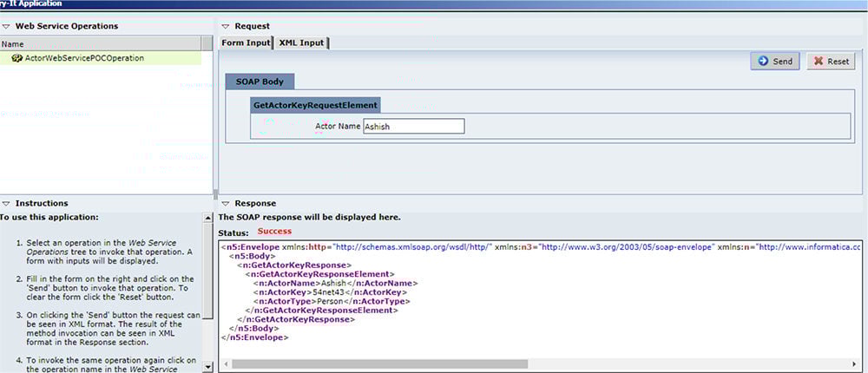Click the n:ActorType Person XML line
Viewport: 868px width, 373px height.
click(x=331, y=302)
